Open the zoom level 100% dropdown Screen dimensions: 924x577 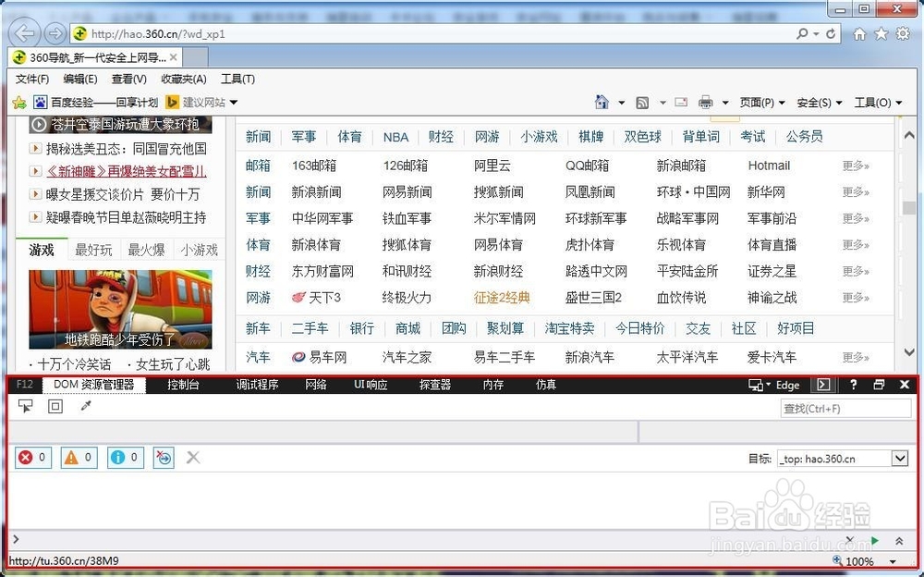[894, 561]
